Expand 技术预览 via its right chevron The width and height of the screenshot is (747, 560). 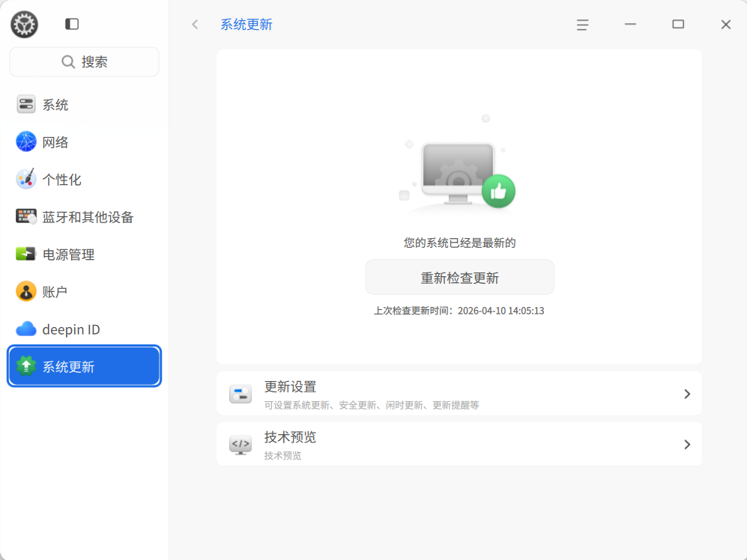point(687,444)
